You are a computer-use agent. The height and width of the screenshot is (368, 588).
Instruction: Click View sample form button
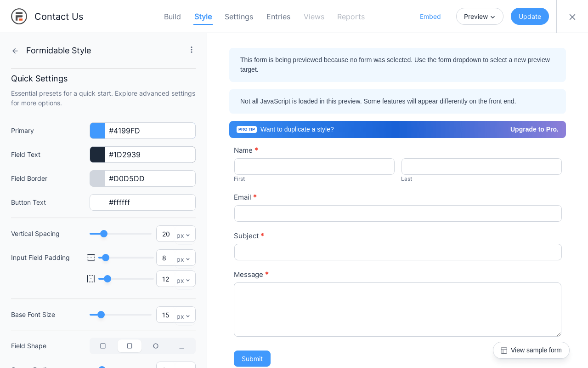(531, 350)
